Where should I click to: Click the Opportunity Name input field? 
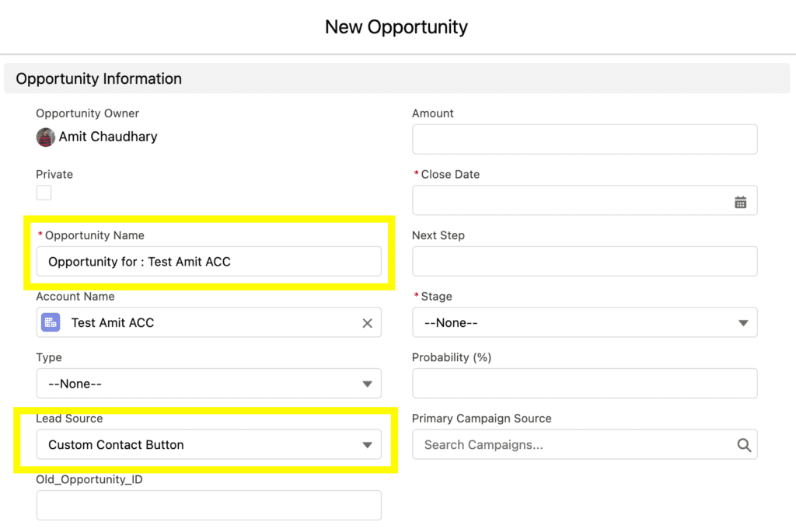(208, 262)
